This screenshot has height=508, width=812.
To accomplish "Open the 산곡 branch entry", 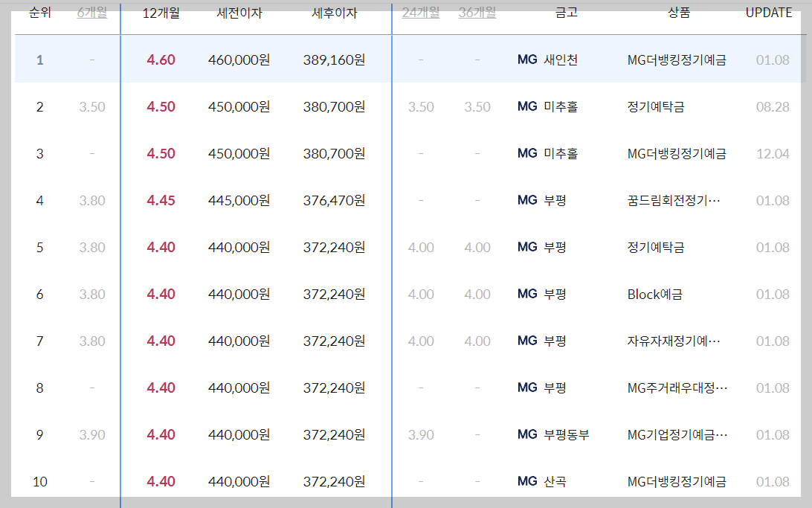I will tap(555, 481).
